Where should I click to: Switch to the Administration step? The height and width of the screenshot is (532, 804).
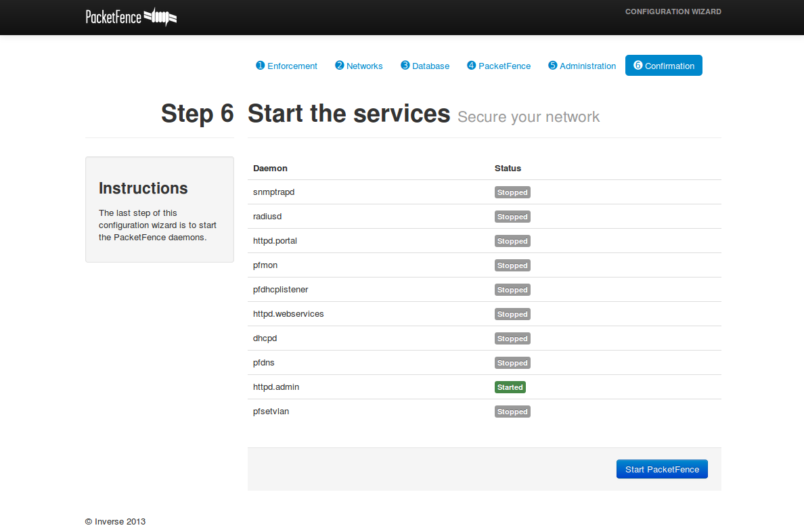tap(582, 66)
